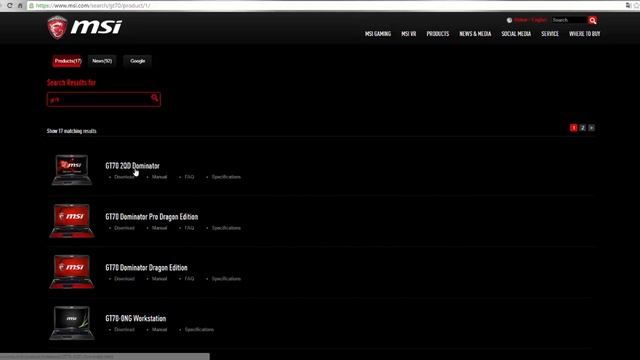Click Specifications under GT70 2QD Dominator
The width and height of the screenshot is (640, 360).
click(x=226, y=177)
